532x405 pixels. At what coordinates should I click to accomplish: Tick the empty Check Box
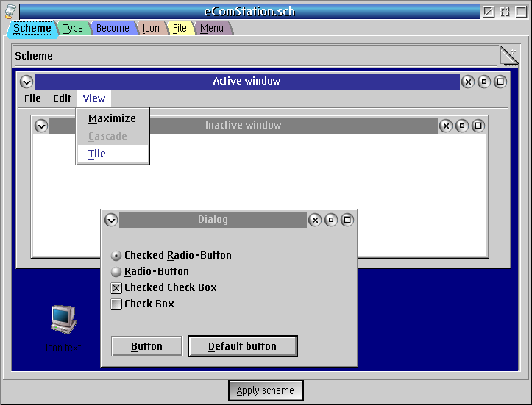tap(143, 304)
